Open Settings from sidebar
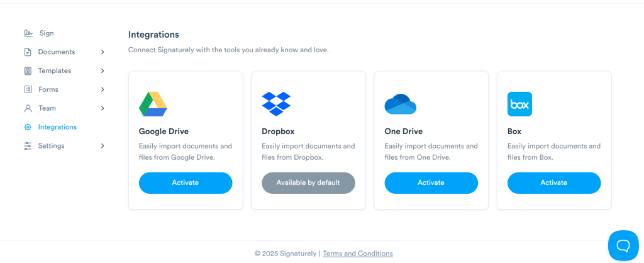644x263 pixels. (52, 146)
